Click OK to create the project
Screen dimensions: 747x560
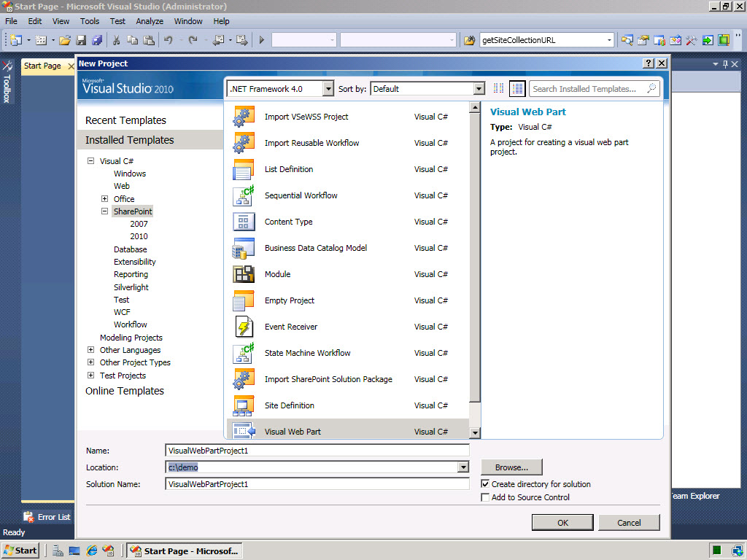(562, 522)
